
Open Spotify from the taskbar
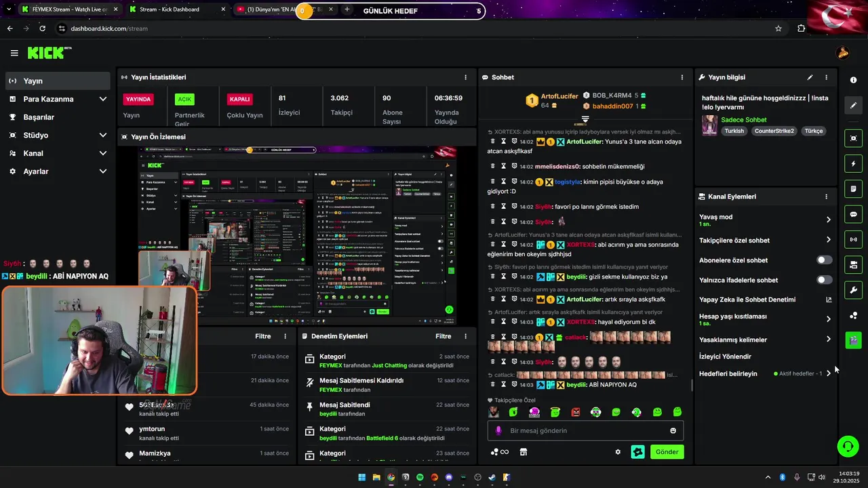tap(420, 477)
